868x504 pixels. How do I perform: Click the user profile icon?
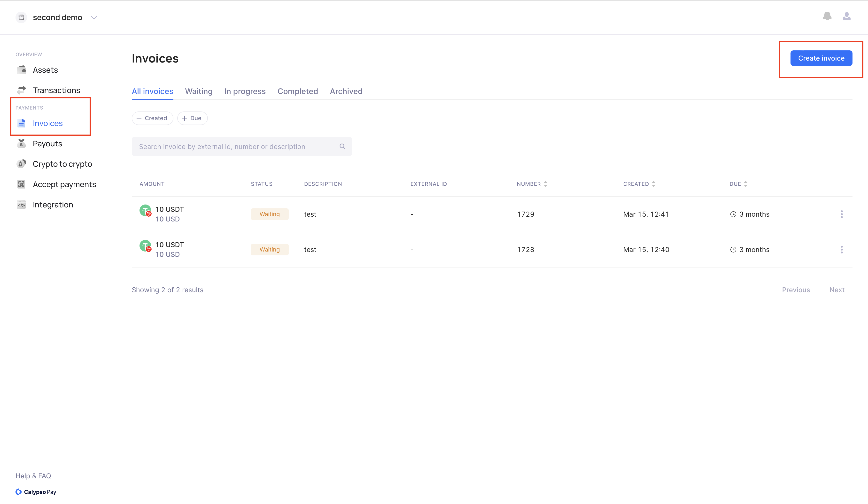point(846,16)
